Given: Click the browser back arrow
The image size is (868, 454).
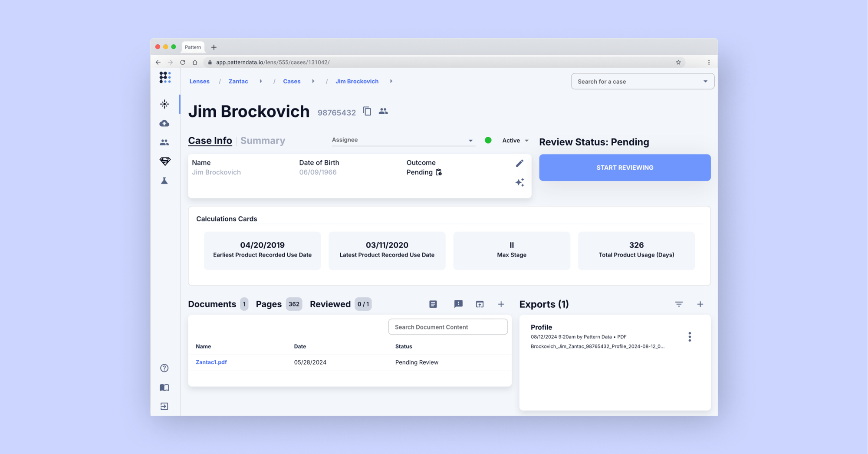Looking at the screenshot, I should pyautogui.click(x=158, y=62).
